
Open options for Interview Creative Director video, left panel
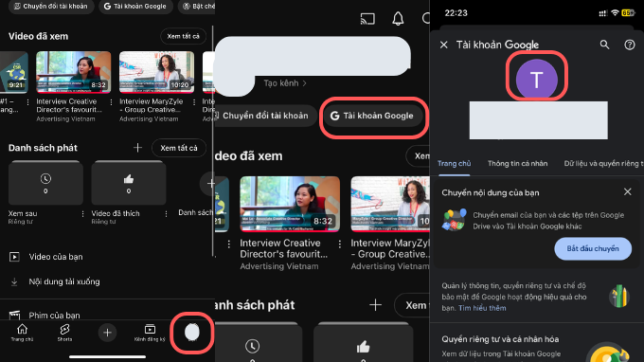(111, 102)
